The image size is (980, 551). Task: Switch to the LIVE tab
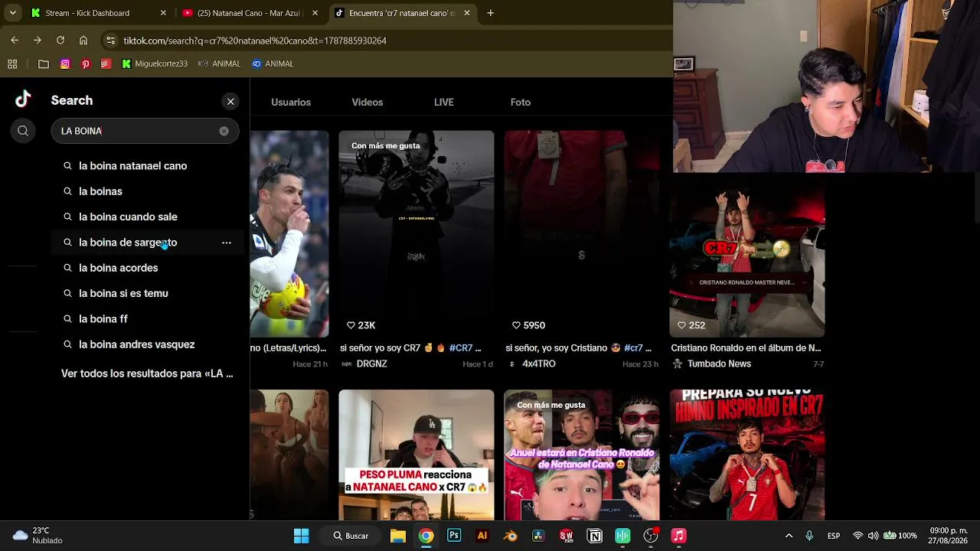coord(444,102)
